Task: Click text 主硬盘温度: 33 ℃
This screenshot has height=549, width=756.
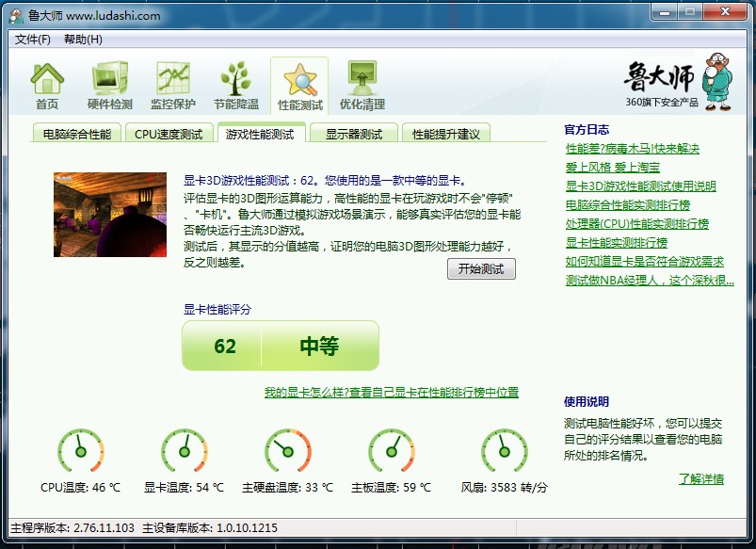Action: (x=287, y=487)
